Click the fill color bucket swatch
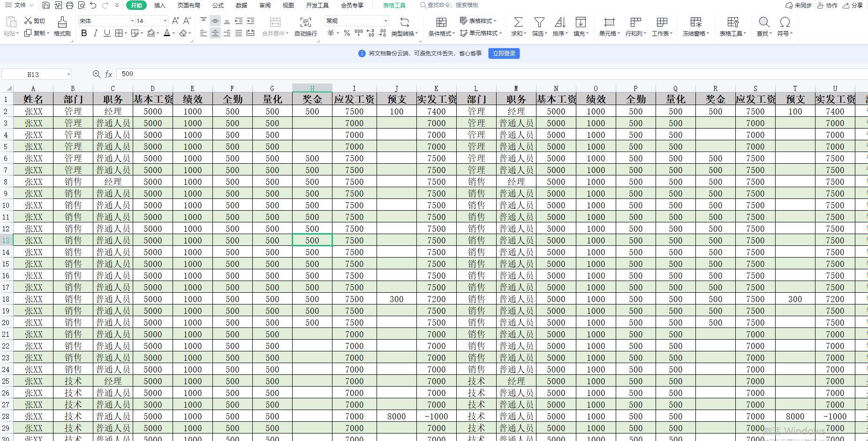 tap(151, 33)
